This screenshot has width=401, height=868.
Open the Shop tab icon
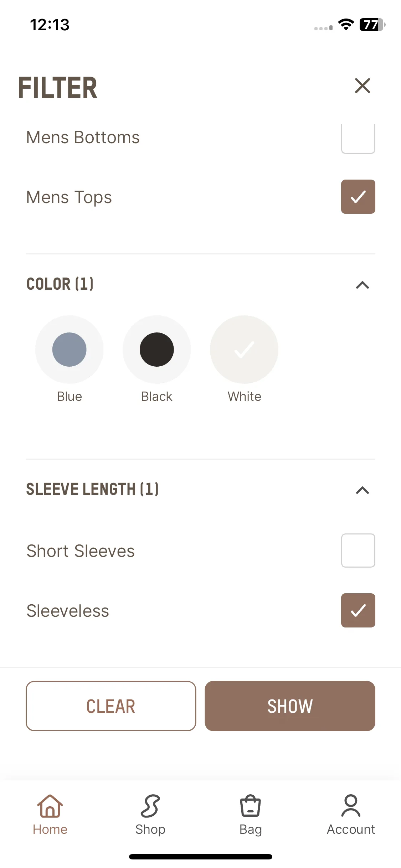pyautogui.click(x=150, y=806)
